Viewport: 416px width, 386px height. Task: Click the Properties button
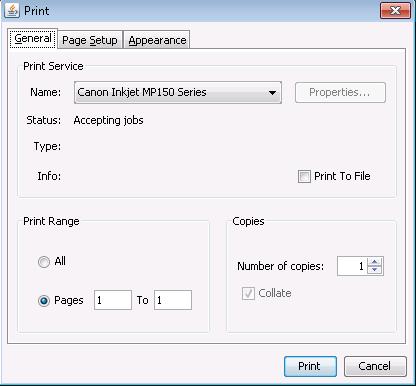340,92
